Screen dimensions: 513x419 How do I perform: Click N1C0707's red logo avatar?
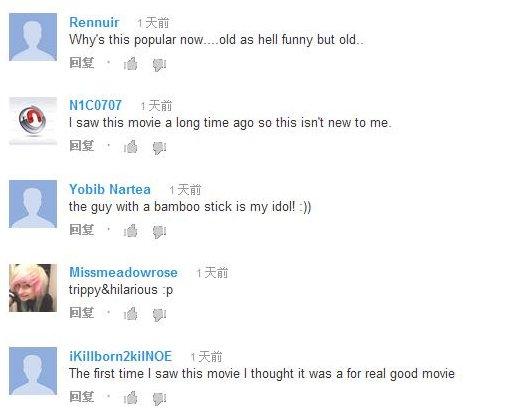click(x=33, y=121)
